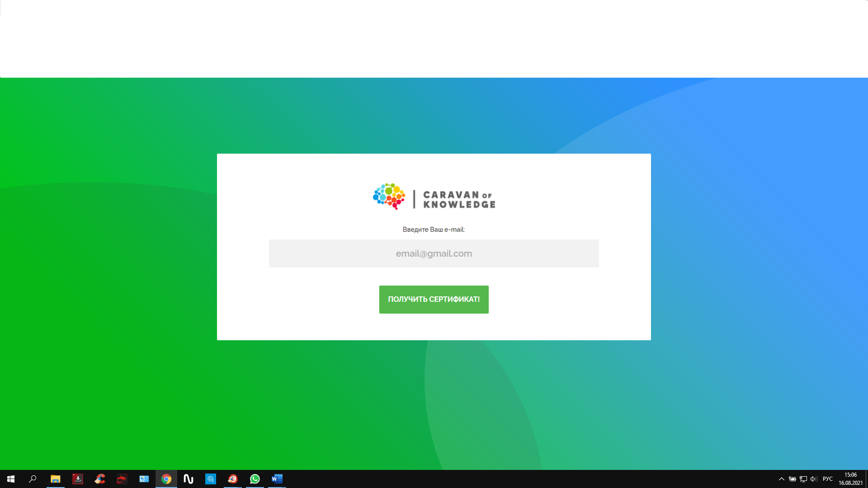The width and height of the screenshot is (868, 488).
Task: Show hidden system tray icons
Action: 781,479
